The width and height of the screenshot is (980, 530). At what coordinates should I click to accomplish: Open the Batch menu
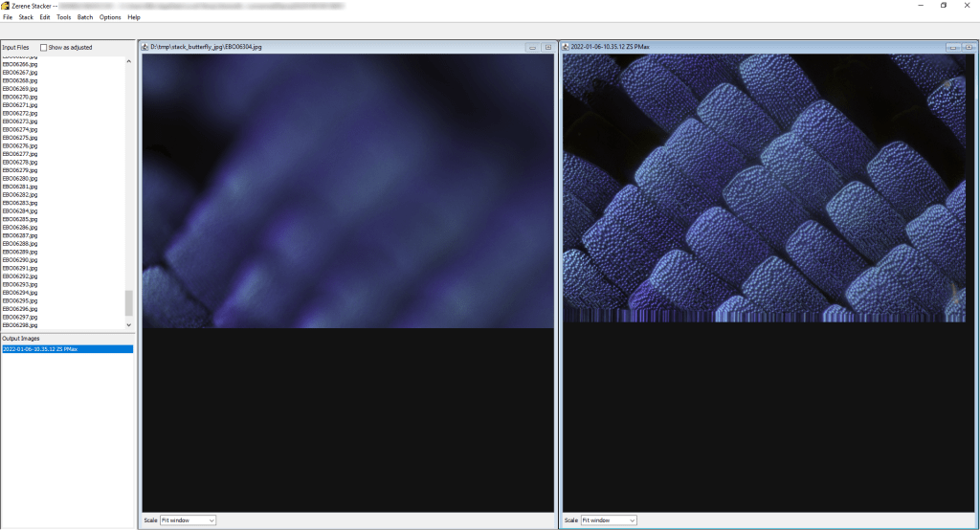(x=85, y=17)
